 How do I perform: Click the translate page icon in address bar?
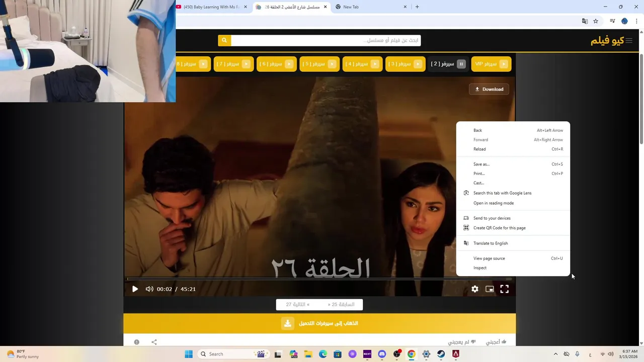tap(585, 21)
